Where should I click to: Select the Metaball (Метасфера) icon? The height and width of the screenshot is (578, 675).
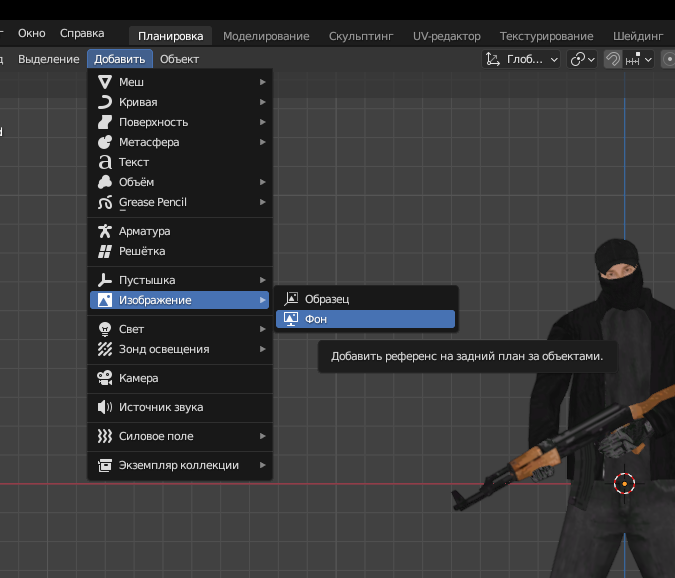(104, 142)
